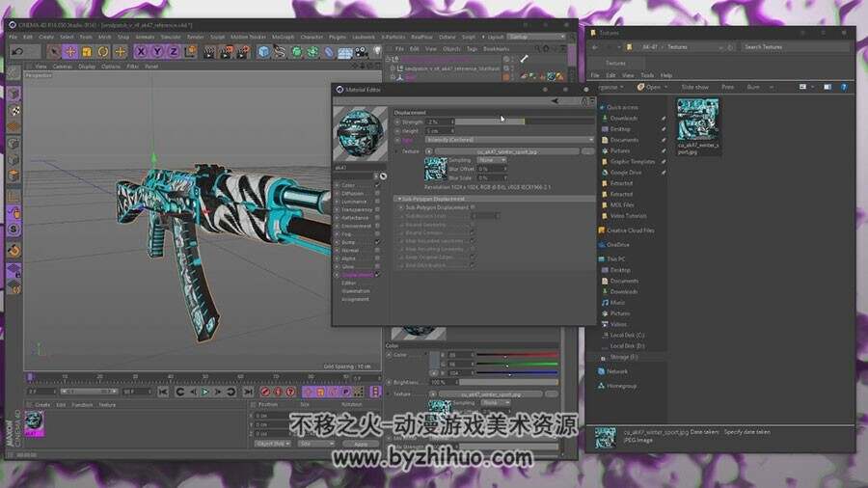Click the Go to start button
Viewport: 868px width, 488px height.
pyautogui.click(x=163, y=392)
